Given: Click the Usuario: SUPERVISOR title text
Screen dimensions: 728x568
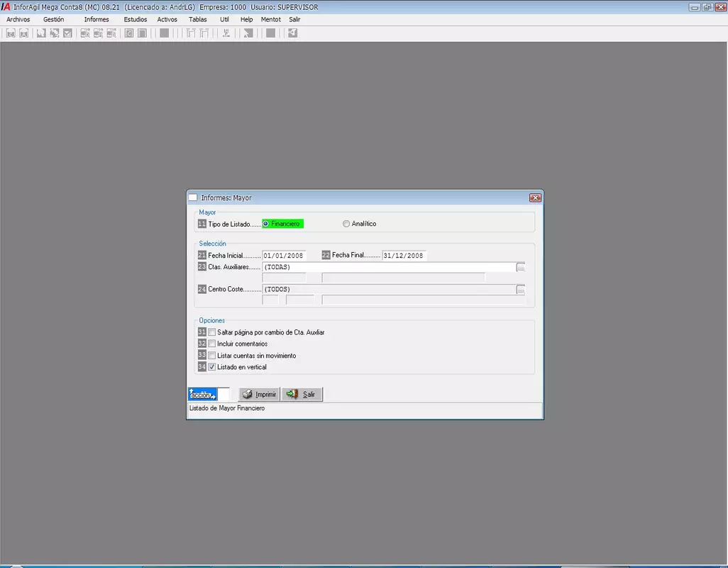Looking at the screenshot, I should [x=284, y=7].
